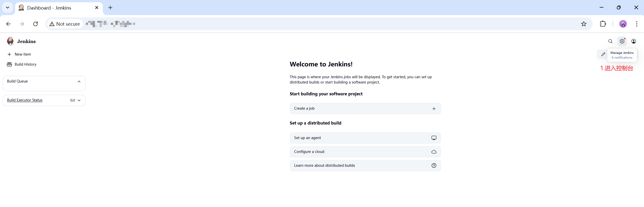Open a new browser tab
644x207 pixels.
tap(110, 8)
